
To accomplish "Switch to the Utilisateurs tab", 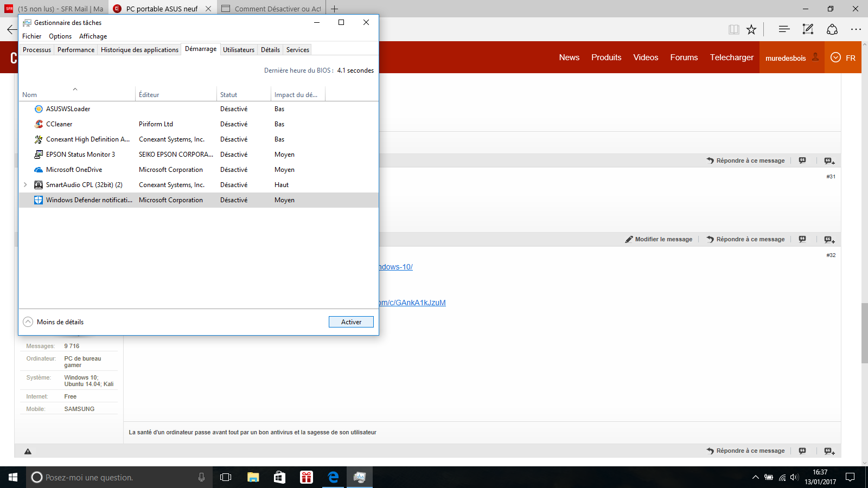I will (239, 50).
